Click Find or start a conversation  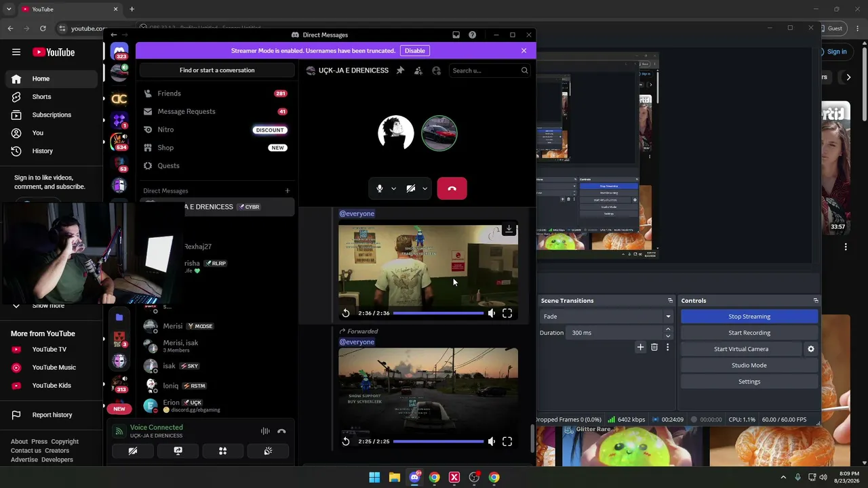(x=217, y=70)
